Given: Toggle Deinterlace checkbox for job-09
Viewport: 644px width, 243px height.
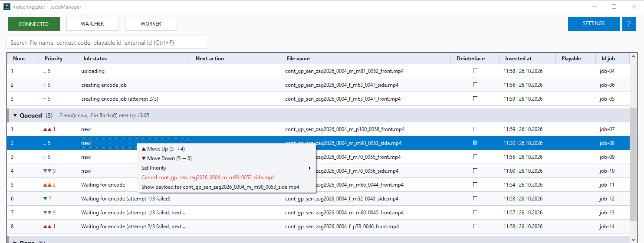Looking at the screenshot, I should click(475, 157).
